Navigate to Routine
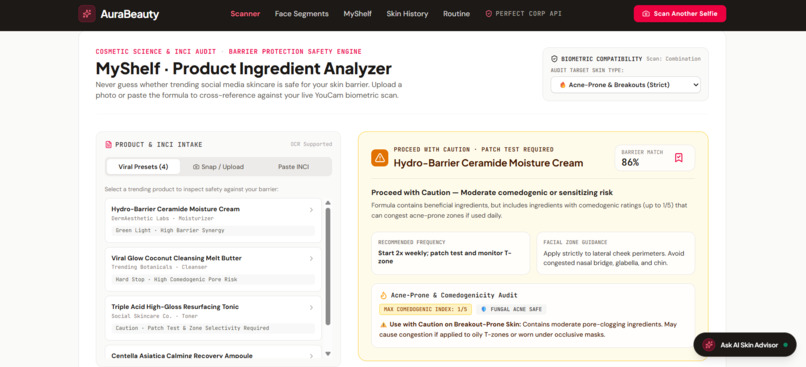This screenshot has height=367, width=806. (x=456, y=14)
